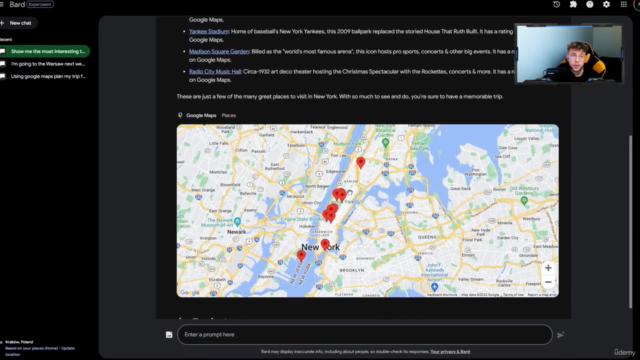640x360 pixels.
Task: Open the Madison Square Garden link
Action: pos(219,51)
